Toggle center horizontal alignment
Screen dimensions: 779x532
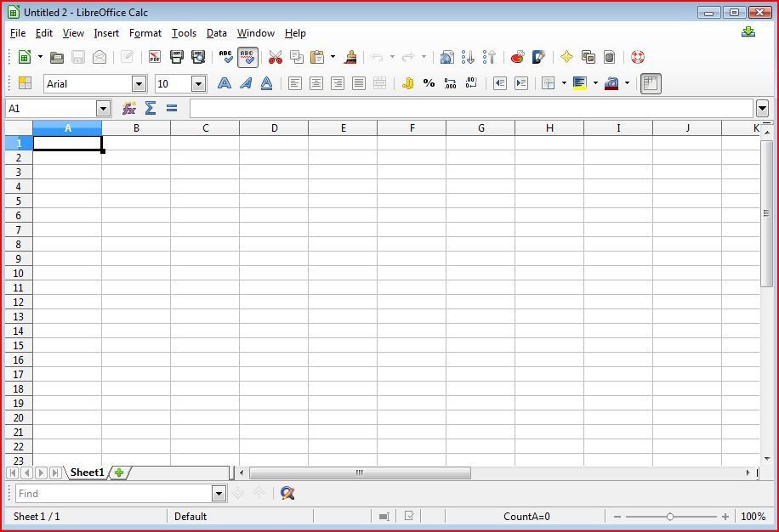(x=316, y=83)
